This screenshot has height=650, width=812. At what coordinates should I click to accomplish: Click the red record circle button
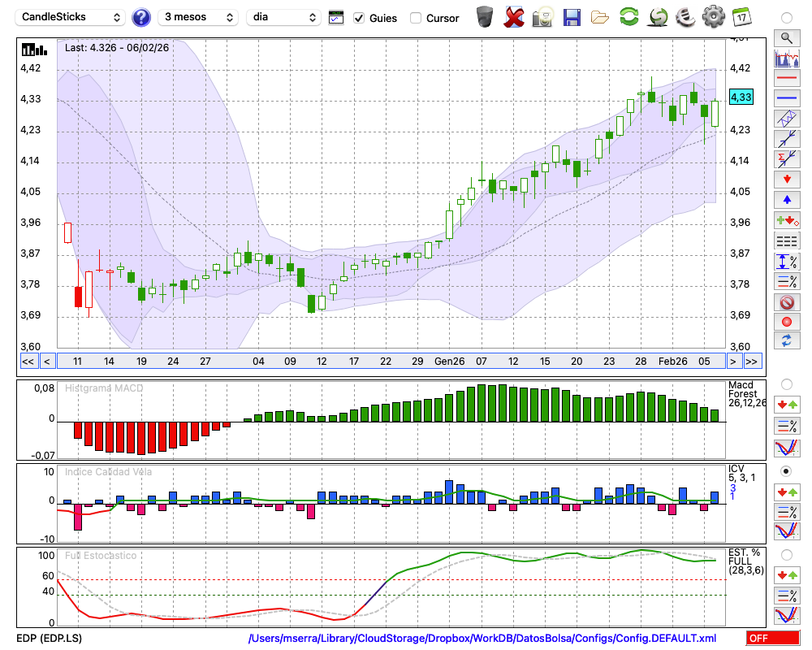787,322
